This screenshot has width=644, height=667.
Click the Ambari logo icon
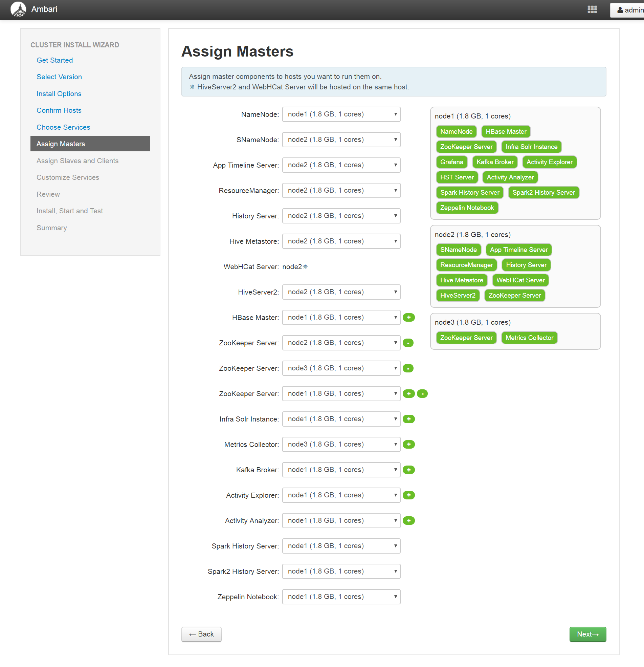18,9
